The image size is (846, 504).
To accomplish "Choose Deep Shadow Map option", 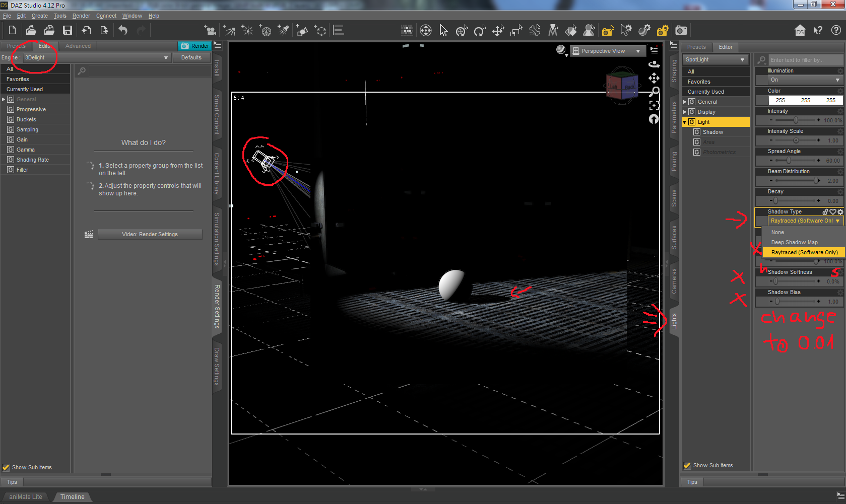I will click(794, 242).
